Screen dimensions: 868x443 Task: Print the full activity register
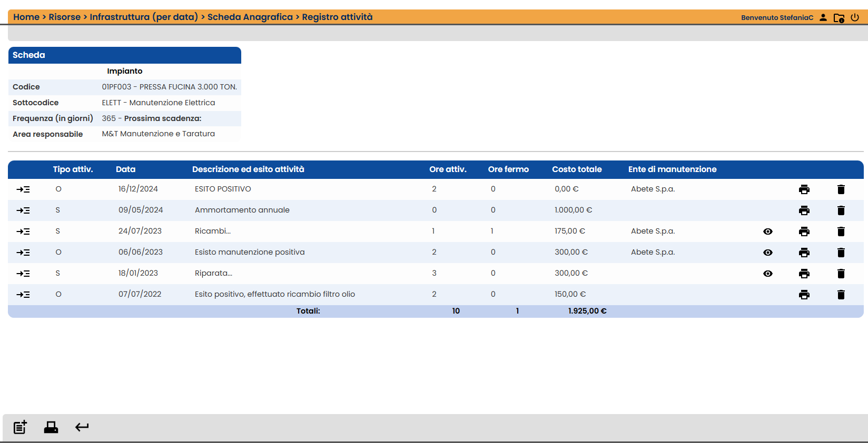pos(51,427)
